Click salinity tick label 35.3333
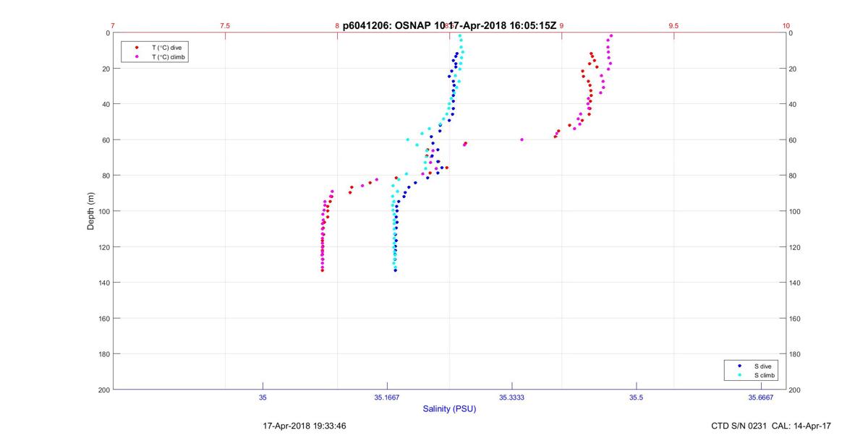This screenshot has height=438, width=868. click(x=511, y=397)
